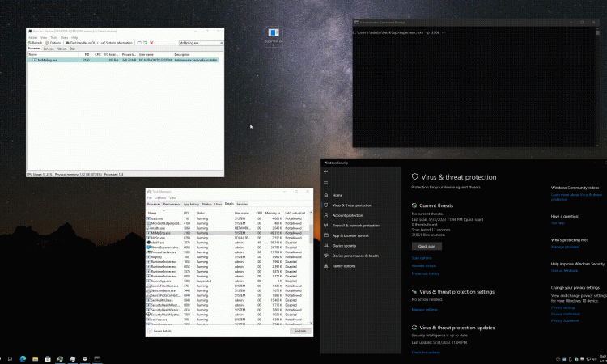Click Microsoft Store on the taskbar
This screenshot has height=364, width=607.
(x=48, y=359)
